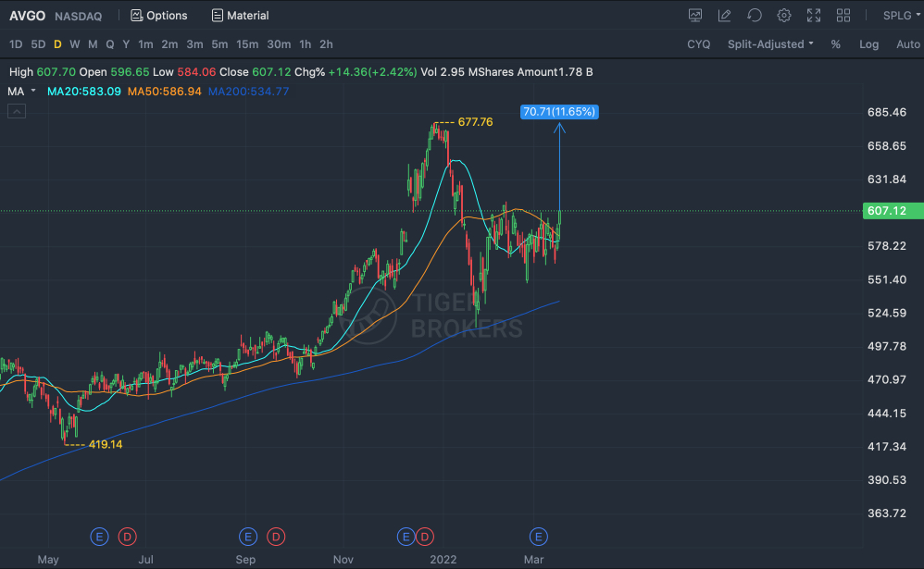Toggle Auto scale
The height and width of the screenshot is (569, 924).
click(908, 44)
